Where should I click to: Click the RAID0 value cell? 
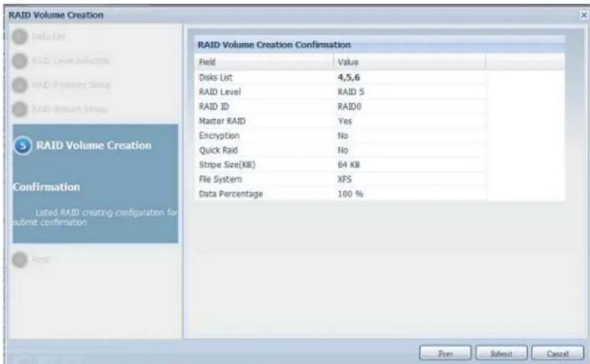pyautogui.click(x=350, y=106)
